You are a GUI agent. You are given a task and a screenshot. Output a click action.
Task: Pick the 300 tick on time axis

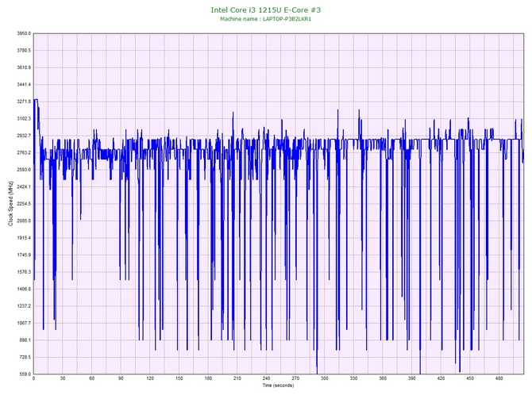click(325, 378)
